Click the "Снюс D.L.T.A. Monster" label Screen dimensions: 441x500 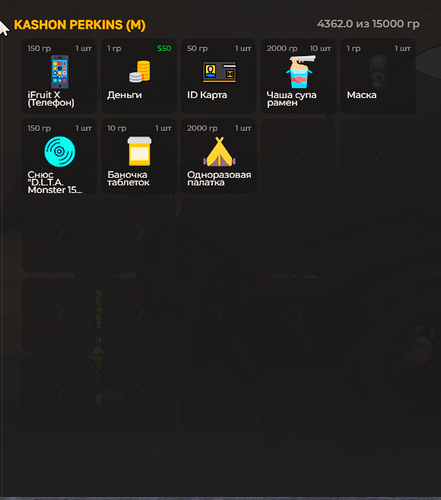[55, 182]
